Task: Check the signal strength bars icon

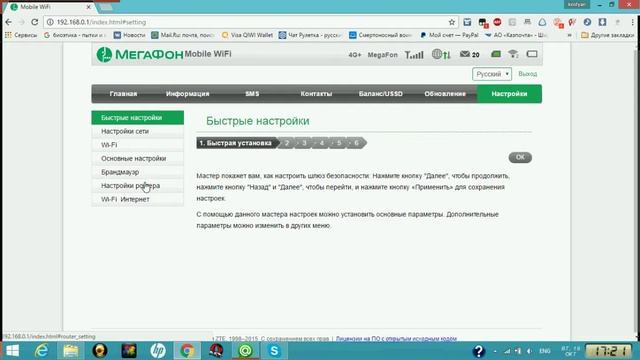Action: 414,54
